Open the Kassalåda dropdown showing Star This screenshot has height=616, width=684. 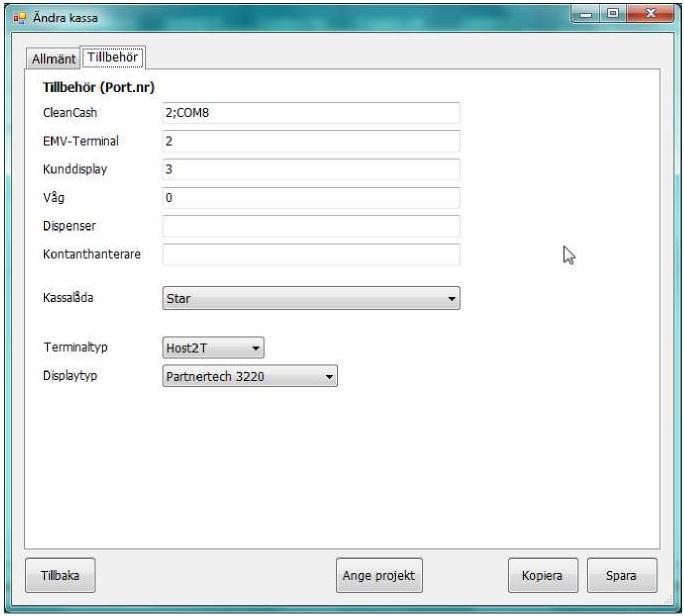311,298
